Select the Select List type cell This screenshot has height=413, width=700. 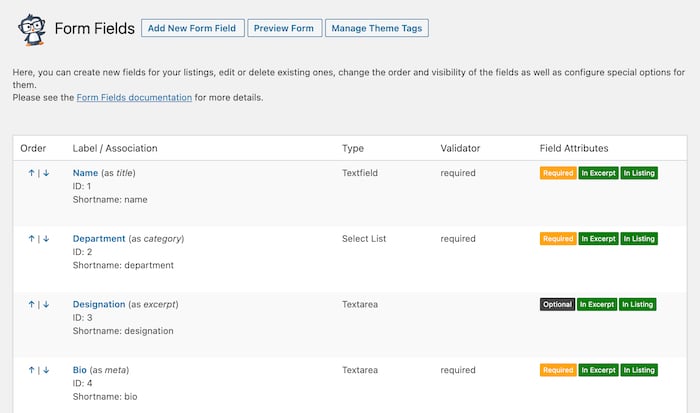pyautogui.click(x=364, y=238)
